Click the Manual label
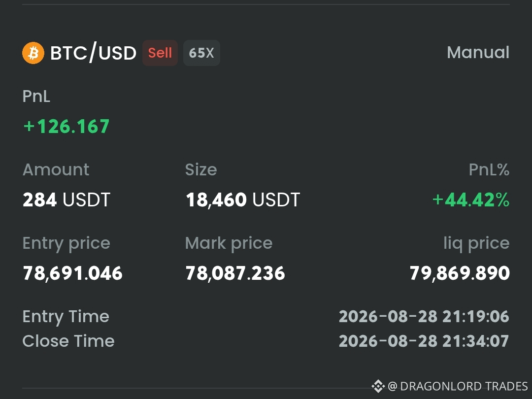 (478, 52)
